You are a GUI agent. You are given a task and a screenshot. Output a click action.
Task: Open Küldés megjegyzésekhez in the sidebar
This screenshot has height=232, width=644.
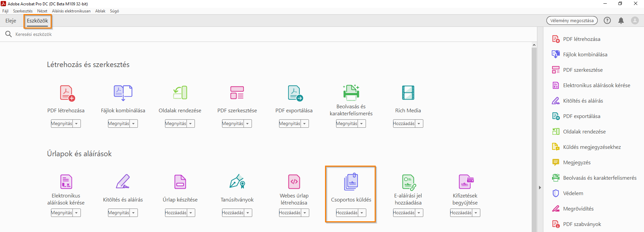click(x=586, y=147)
